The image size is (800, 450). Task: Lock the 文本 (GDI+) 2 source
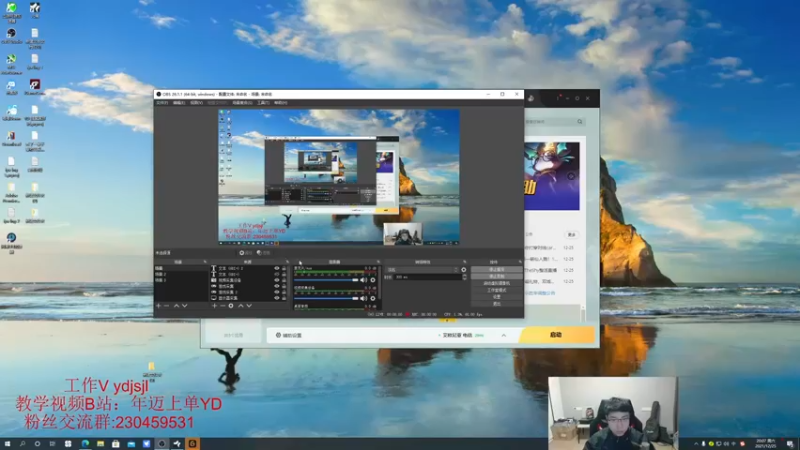tap(284, 268)
